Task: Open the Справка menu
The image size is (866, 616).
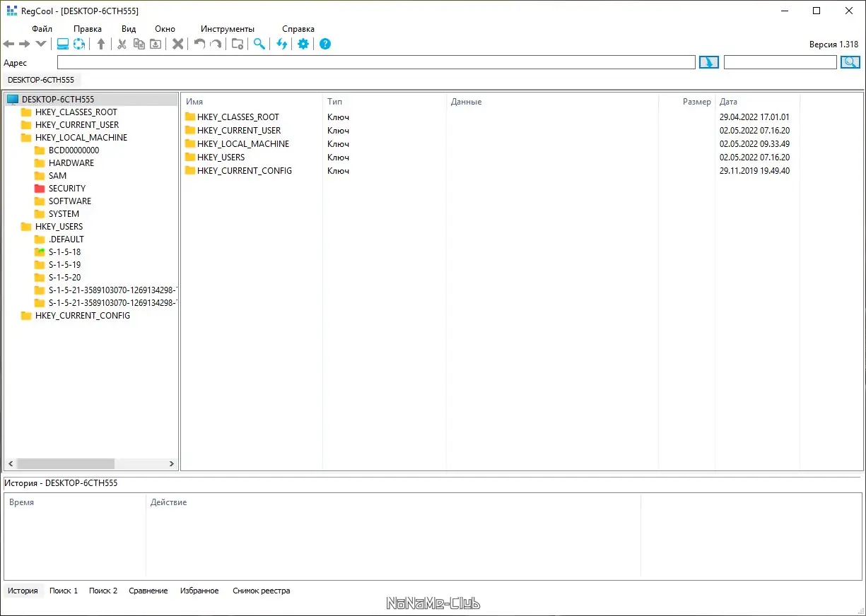Action: (x=298, y=29)
